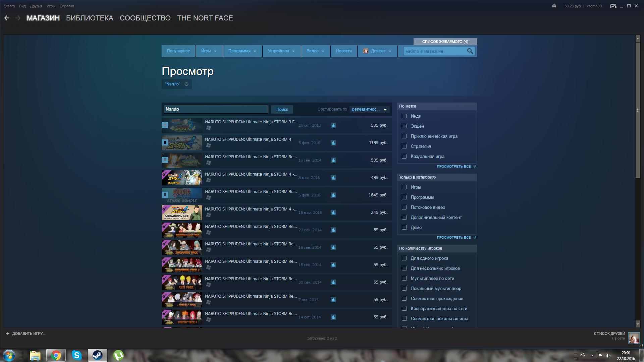Click the plus icon to add game
Viewport: 644px width, 362px height.
point(8,334)
